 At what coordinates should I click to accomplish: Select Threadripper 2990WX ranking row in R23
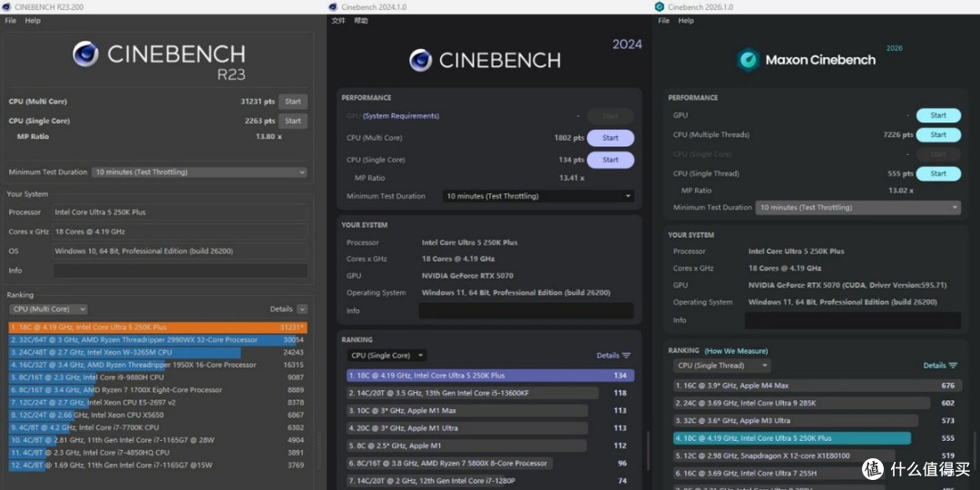(158, 340)
